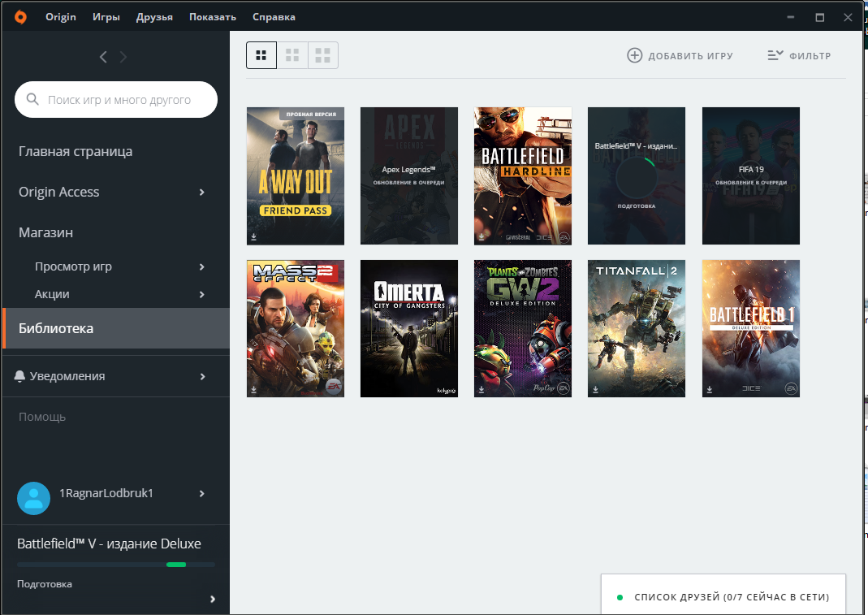Select the medium tiles view icon
The width and height of the screenshot is (868, 615).
pyautogui.click(x=292, y=55)
